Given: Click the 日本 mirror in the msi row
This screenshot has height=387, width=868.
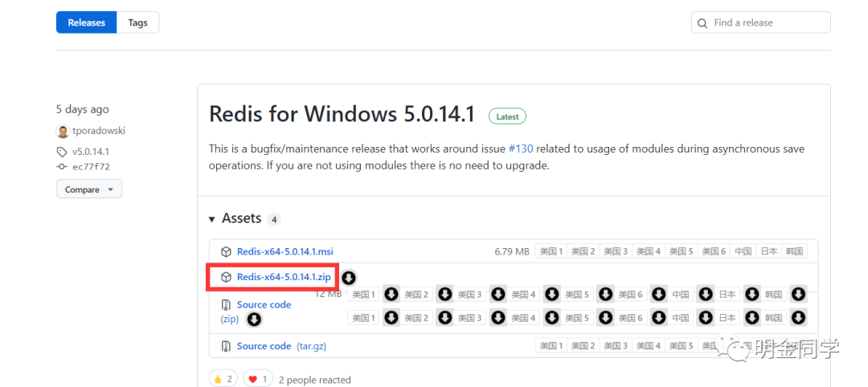Looking at the screenshot, I should [x=769, y=251].
